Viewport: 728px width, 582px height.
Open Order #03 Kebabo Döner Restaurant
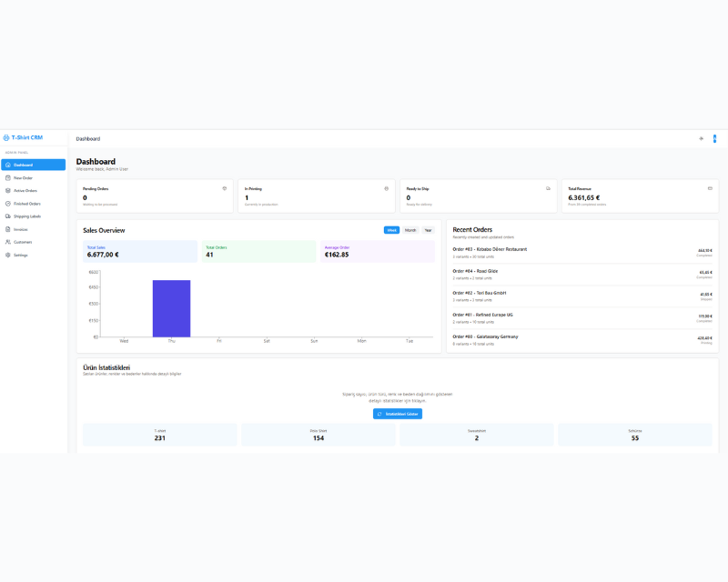582,252
